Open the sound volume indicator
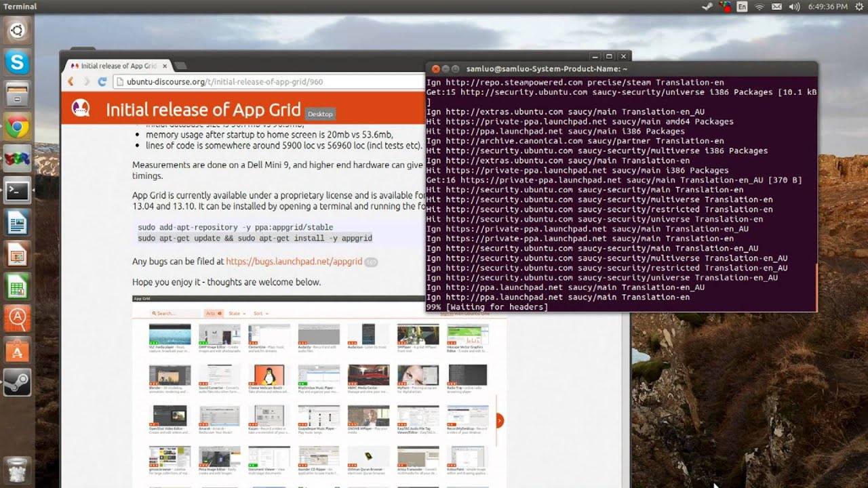This screenshot has width=868, height=488. 794,7
